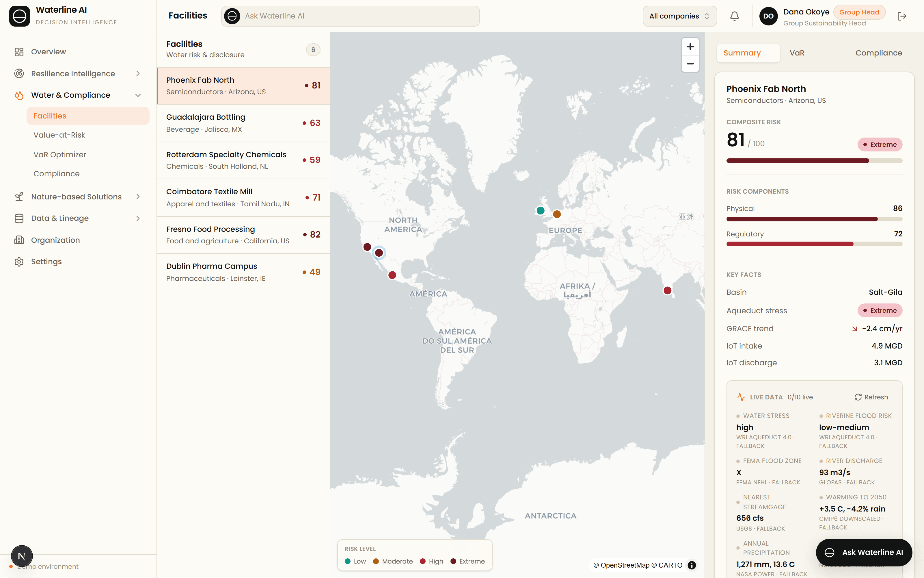Click the Settings gear icon
924x578 pixels.
coord(19,262)
